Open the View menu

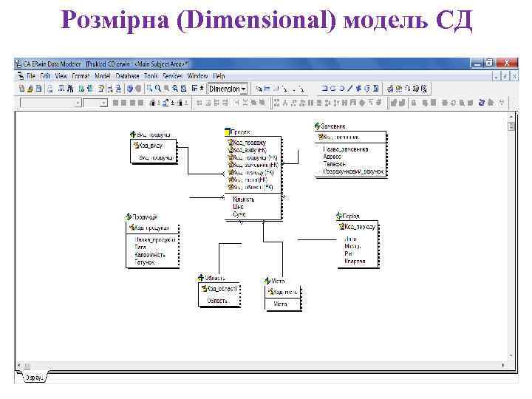pos(61,76)
